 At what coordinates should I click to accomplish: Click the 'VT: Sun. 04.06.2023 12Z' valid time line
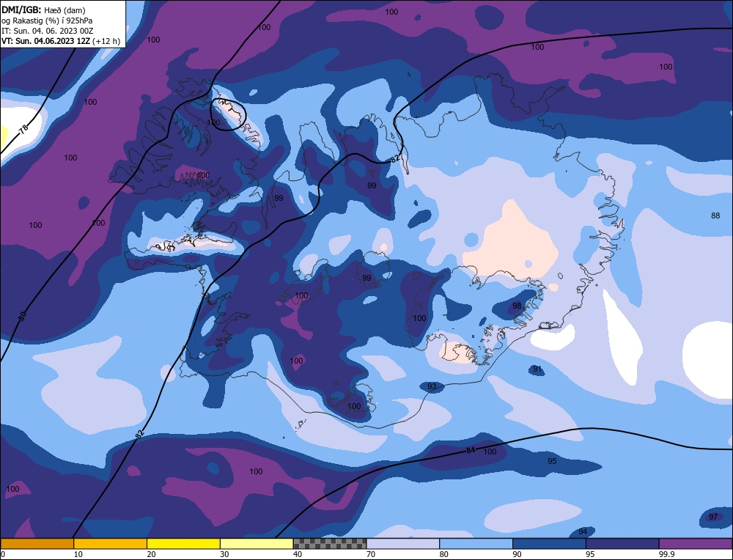click(45, 41)
